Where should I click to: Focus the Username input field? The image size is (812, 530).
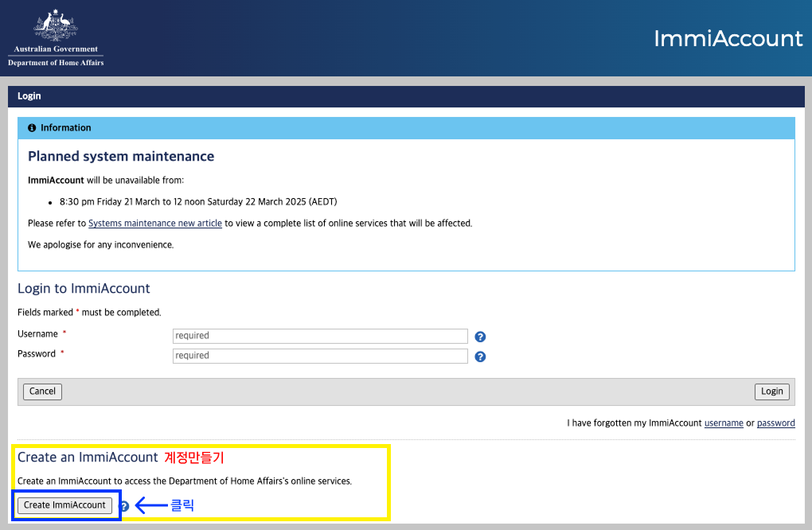(320, 336)
